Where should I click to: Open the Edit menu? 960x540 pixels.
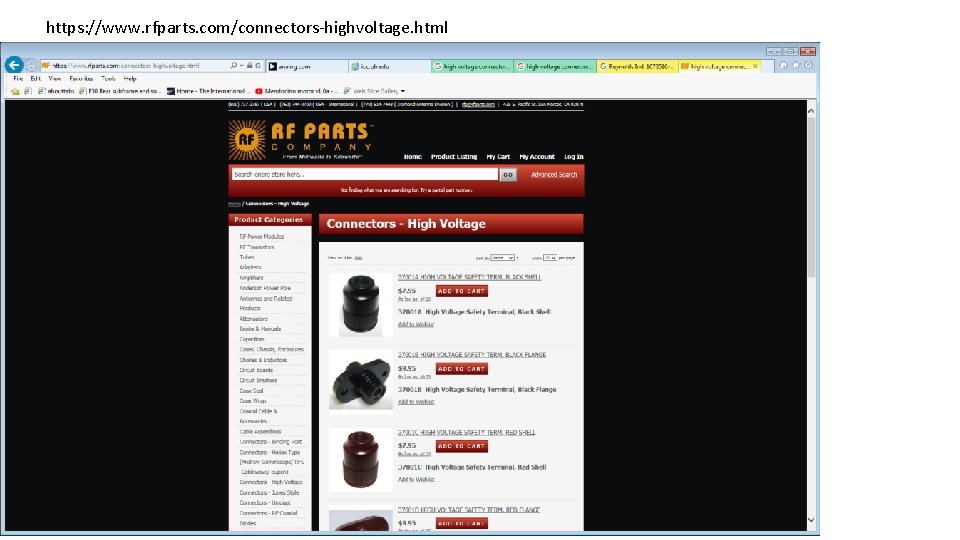[36, 79]
